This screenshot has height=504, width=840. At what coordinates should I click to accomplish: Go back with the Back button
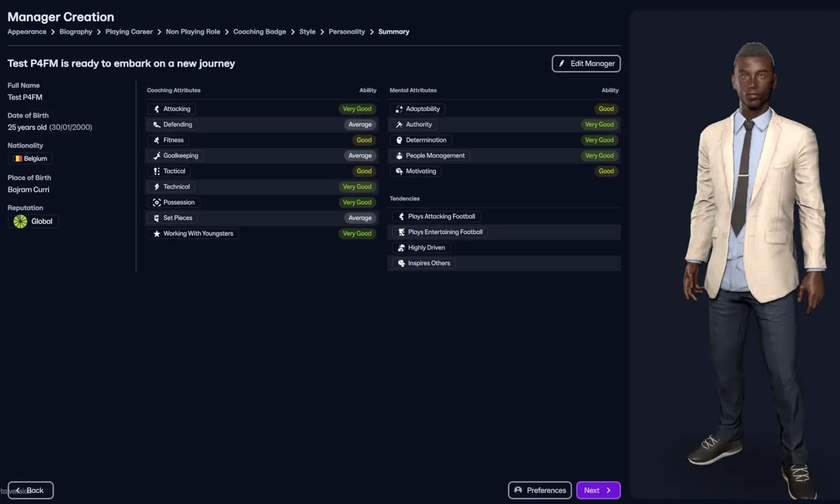[x=31, y=491]
